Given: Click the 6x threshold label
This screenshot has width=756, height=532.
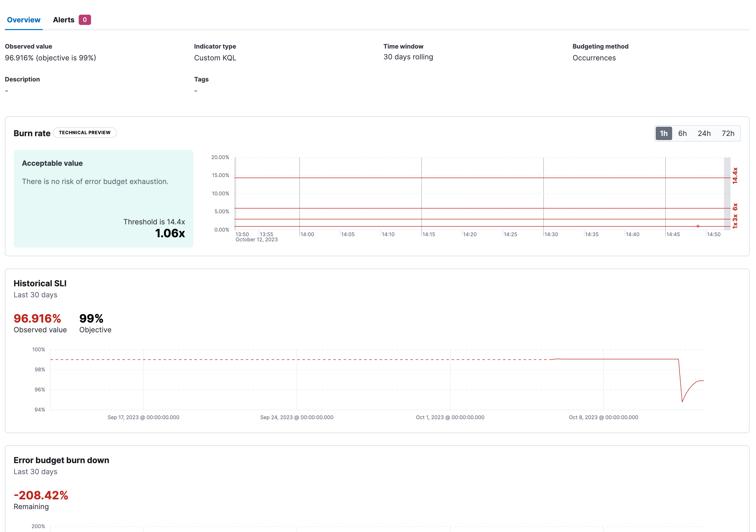Looking at the screenshot, I should pos(735,207).
